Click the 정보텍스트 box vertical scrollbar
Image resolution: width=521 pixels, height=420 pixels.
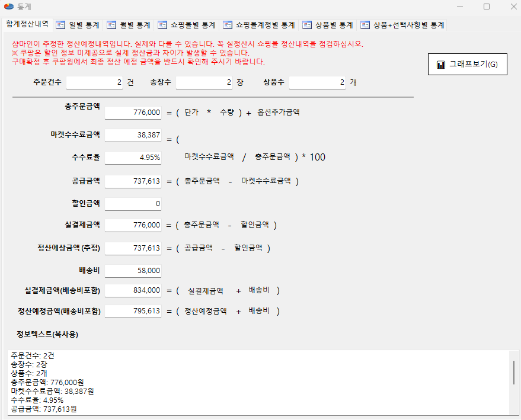[513, 373]
